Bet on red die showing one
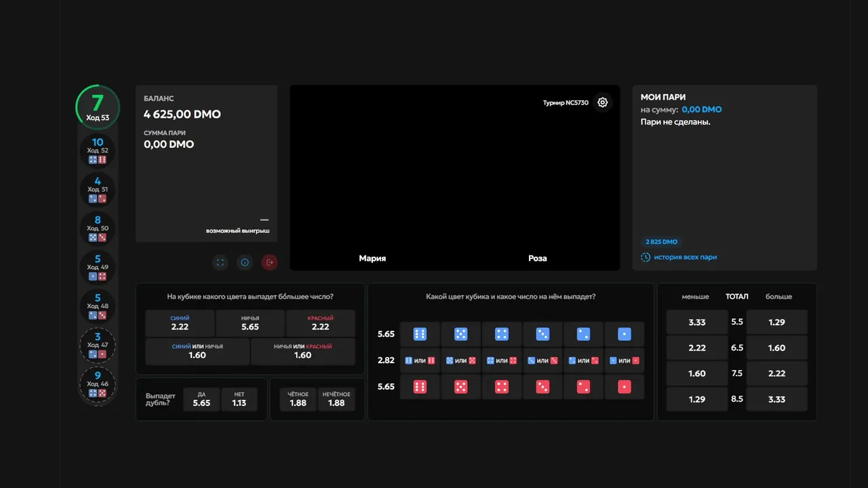This screenshot has height=488, width=868. tap(625, 387)
